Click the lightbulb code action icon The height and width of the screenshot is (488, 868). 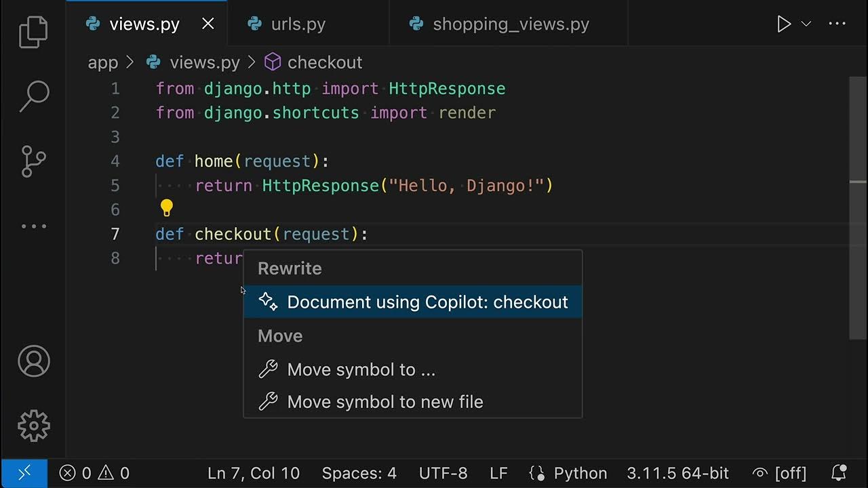point(167,208)
